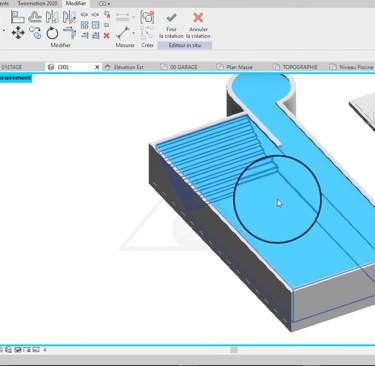Close the (3D) view tab
375x366 pixels.
coord(97,67)
